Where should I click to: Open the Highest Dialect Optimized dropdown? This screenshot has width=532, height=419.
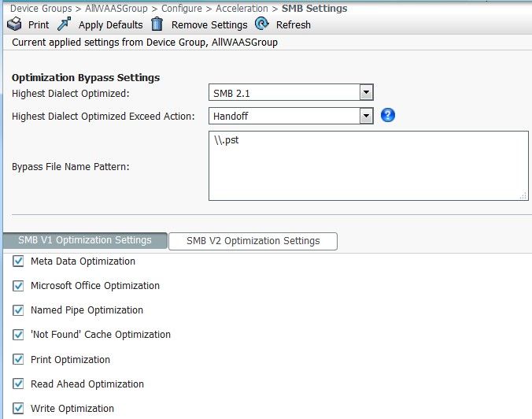pos(290,93)
